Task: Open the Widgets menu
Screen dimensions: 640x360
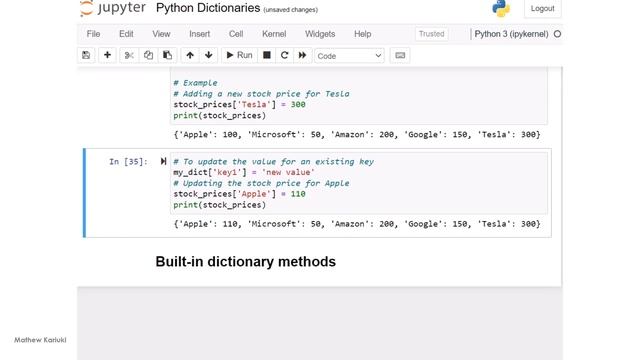Action: (x=320, y=34)
